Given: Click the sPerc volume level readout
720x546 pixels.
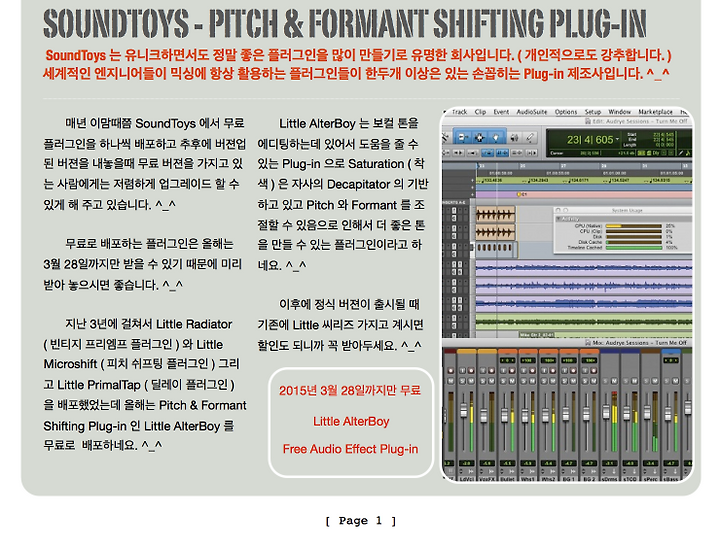Looking at the screenshot, I should (x=651, y=463).
